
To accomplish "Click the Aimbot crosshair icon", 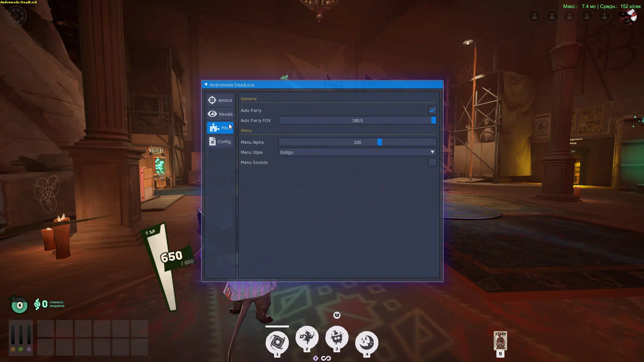I will [x=212, y=100].
